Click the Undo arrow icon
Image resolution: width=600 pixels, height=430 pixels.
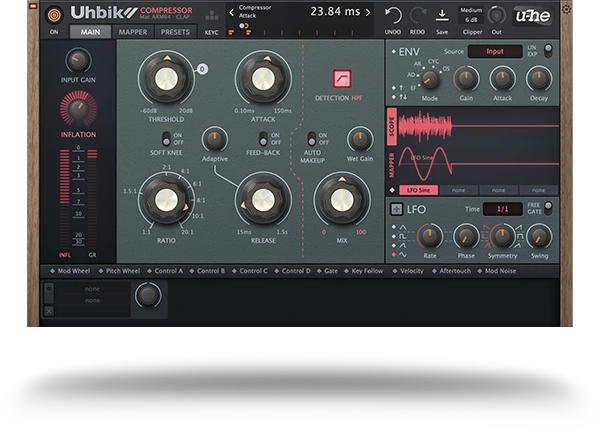click(393, 14)
